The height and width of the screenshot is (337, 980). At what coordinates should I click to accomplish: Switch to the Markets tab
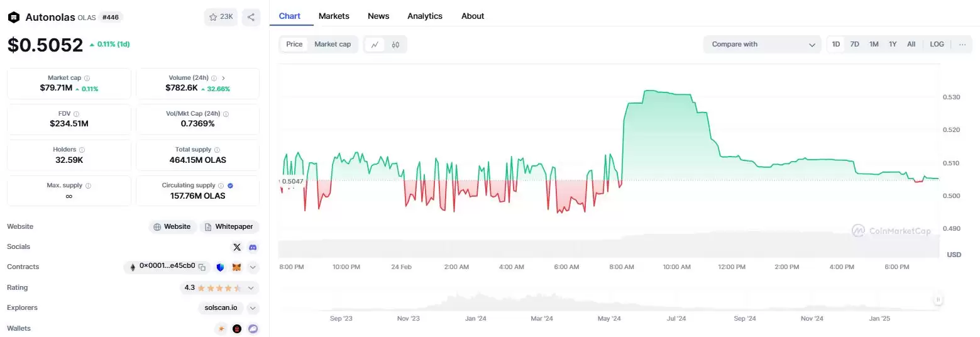[x=334, y=16]
